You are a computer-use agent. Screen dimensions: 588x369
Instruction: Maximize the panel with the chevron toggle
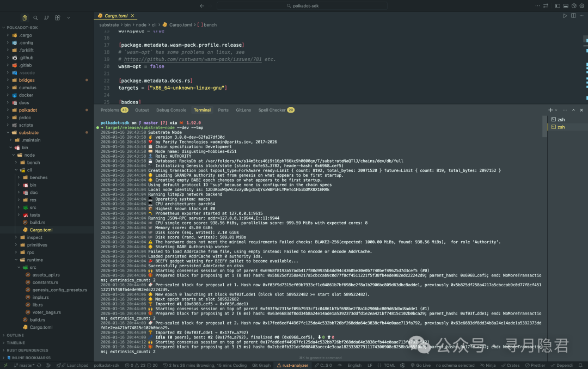pyautogui.click(x=574, y=110)
